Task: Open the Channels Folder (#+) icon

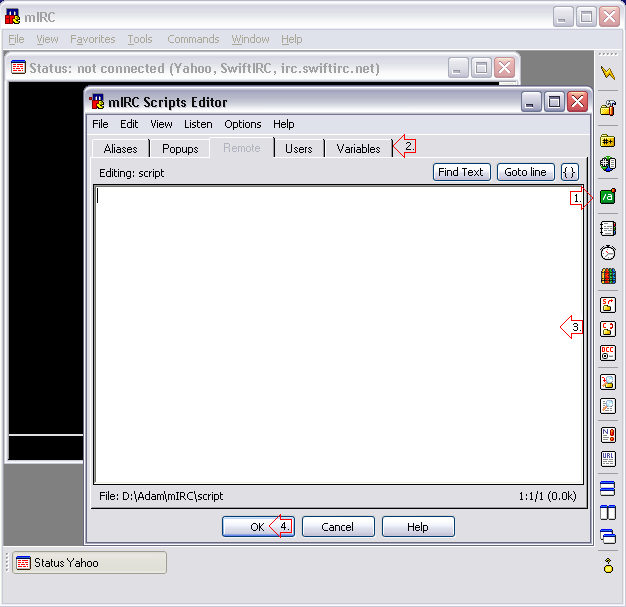Action: [608, 141]
